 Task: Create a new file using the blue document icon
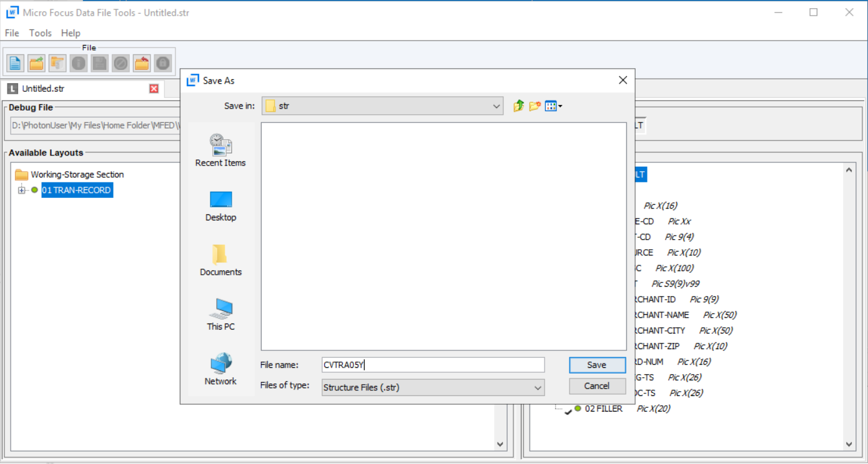point(14,62)
